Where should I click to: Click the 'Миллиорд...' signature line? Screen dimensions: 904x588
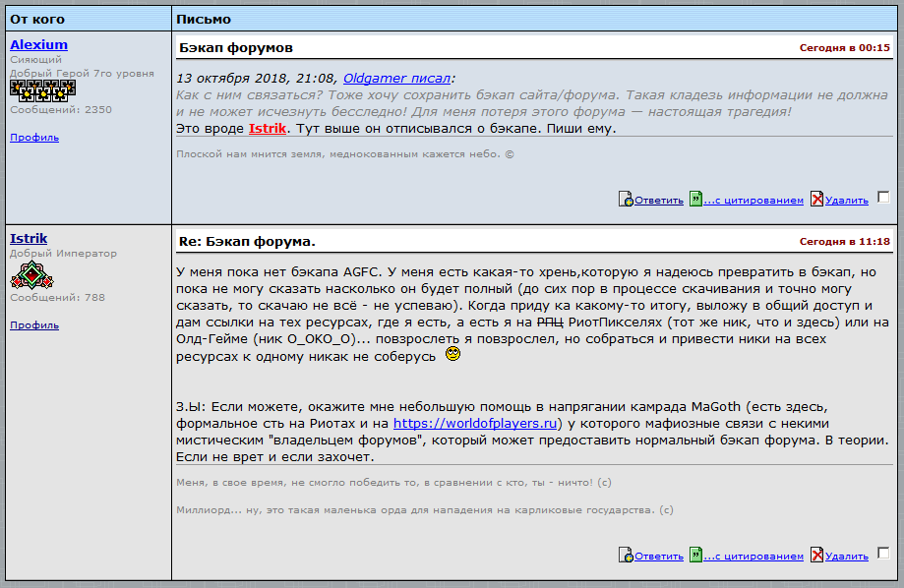(x=425, y=510)
